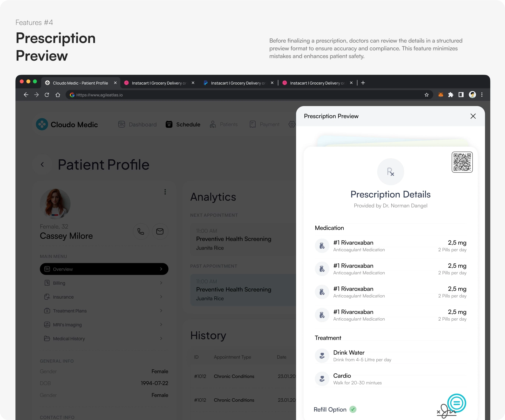Open a new browser tab
The height and width of the screenshot is (420, 505).
click(363, 83)
